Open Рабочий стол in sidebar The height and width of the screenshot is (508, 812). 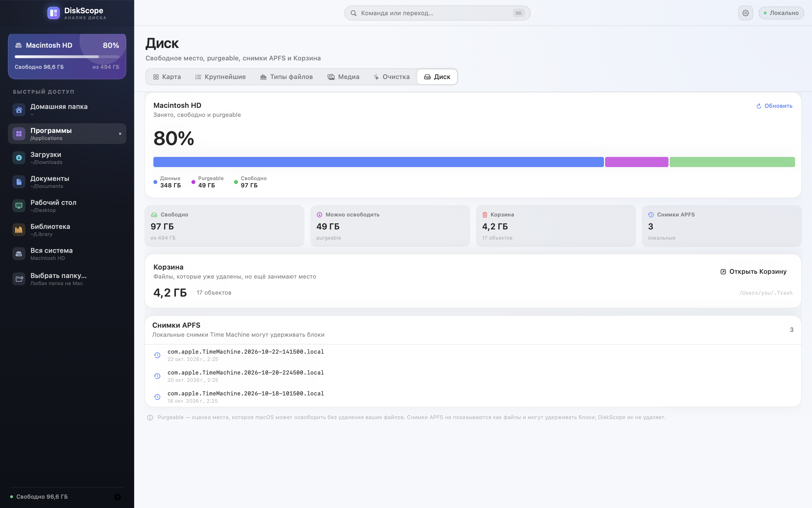(x=67, y=206)
